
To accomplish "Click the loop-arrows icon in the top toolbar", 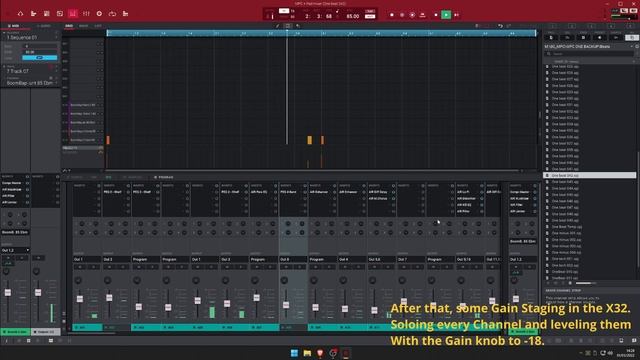I will tap(112, 13).
